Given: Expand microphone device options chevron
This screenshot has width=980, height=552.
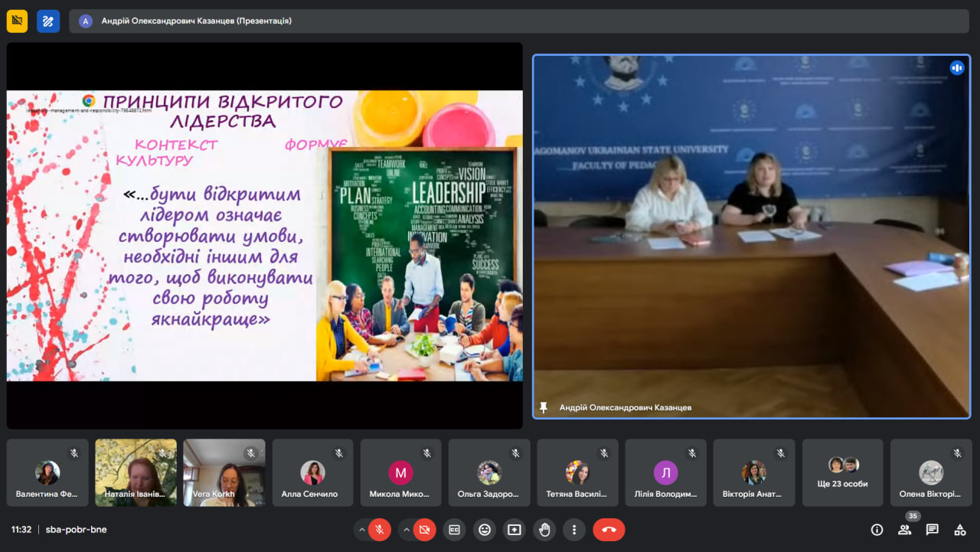Looking at the screenshot, I should [361, 529].
